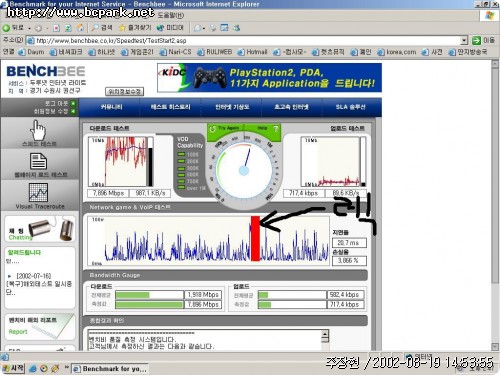
Task: Click the IE Refresh toolbar icon
Action: click(68, 28)
